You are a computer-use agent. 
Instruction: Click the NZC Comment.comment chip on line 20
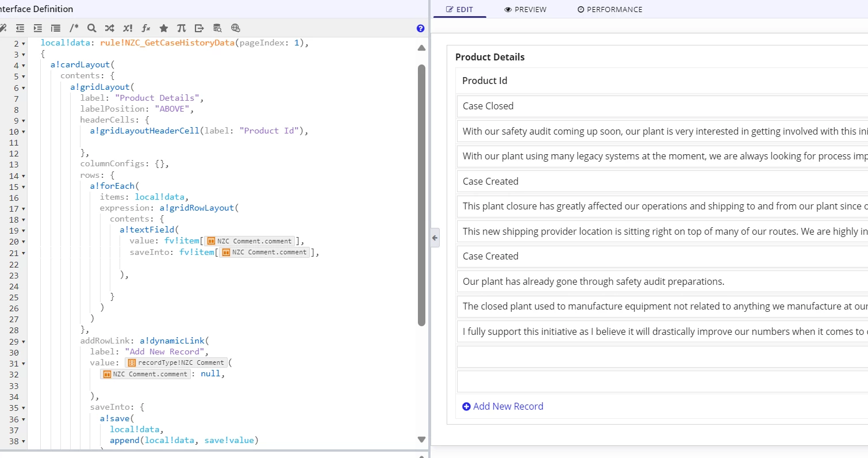point(249,241)
